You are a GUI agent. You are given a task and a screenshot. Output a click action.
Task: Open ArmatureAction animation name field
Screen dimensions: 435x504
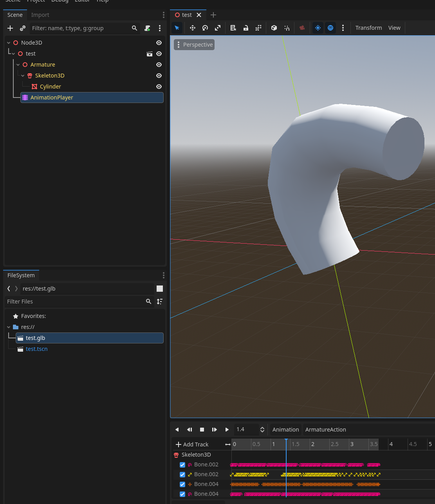[x=326, y=430]
